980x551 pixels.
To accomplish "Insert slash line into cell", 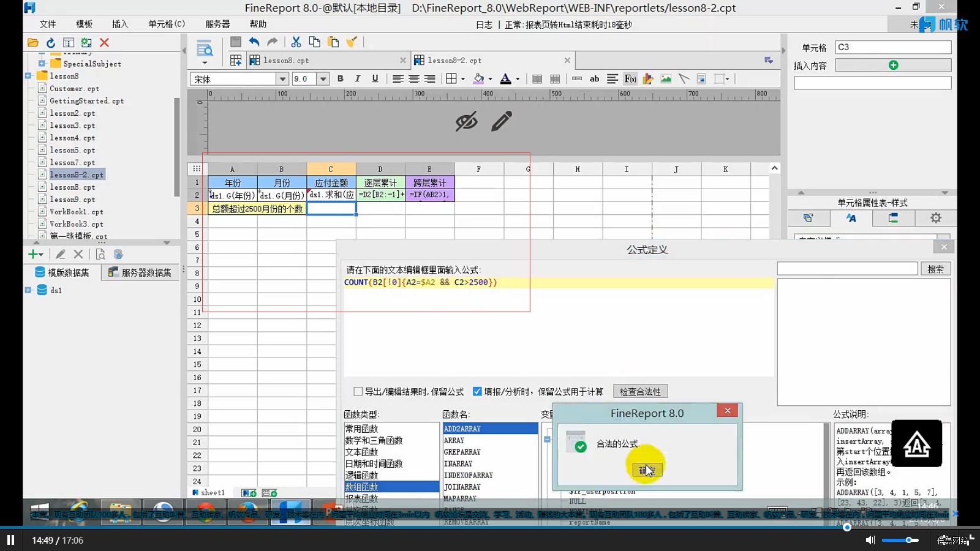I will click(684, 78).
